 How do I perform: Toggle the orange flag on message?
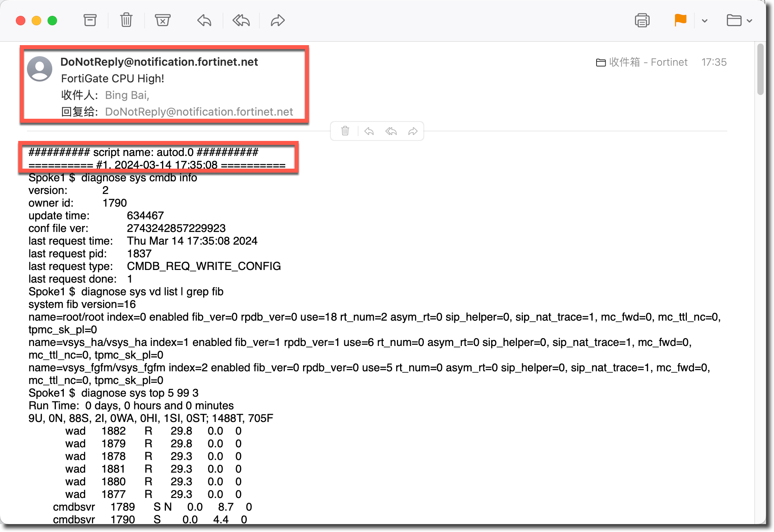pyautogui.click(x=680, y=20)
